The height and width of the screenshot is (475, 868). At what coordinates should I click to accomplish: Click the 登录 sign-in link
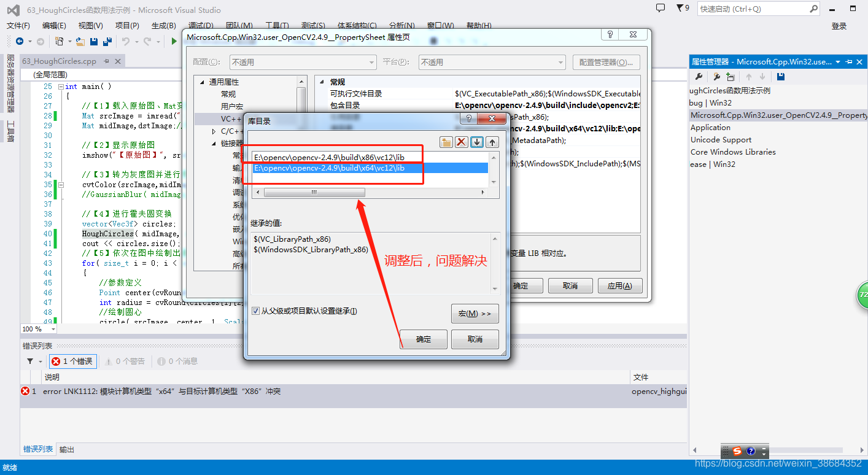point(839,26)
